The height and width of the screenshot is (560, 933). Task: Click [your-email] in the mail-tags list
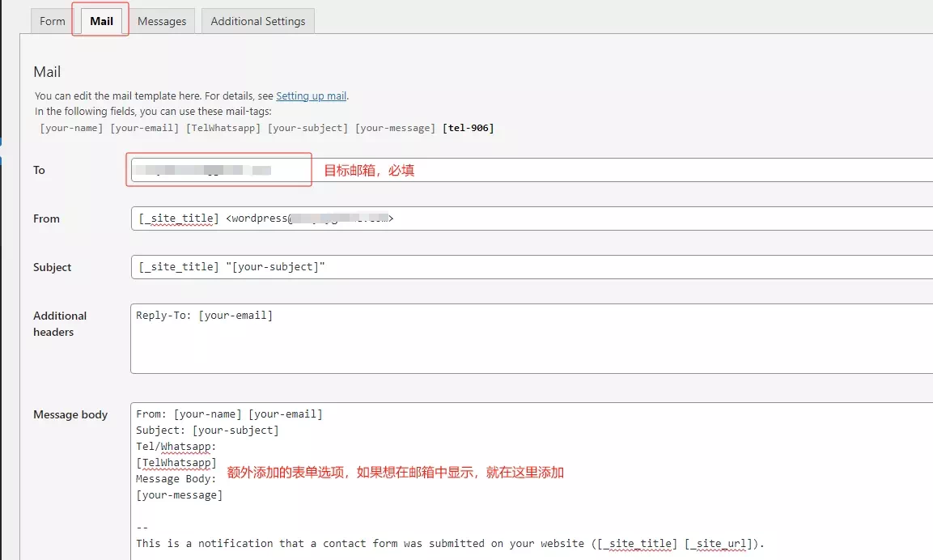[x=145, y=128]
